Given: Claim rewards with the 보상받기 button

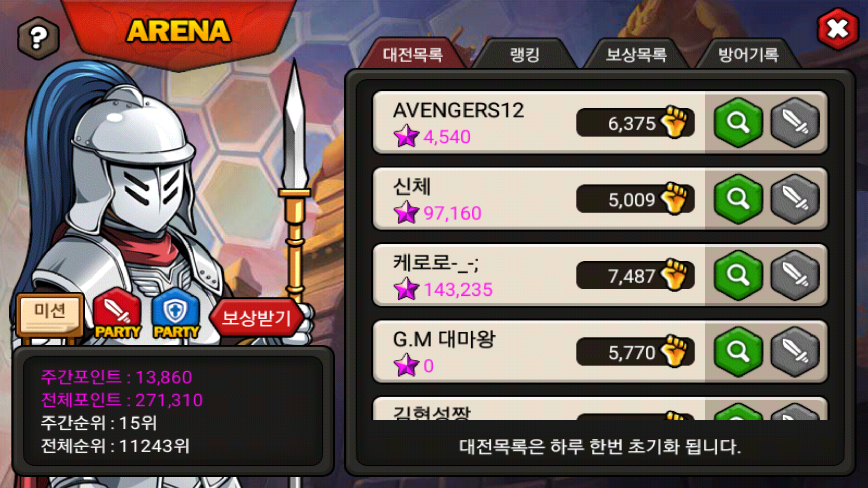Looking at the screenshot, I should 256,318.
